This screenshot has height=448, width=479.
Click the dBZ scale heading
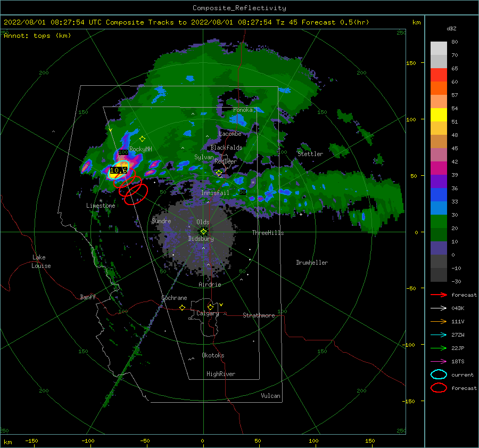click(x=451, y=28)
